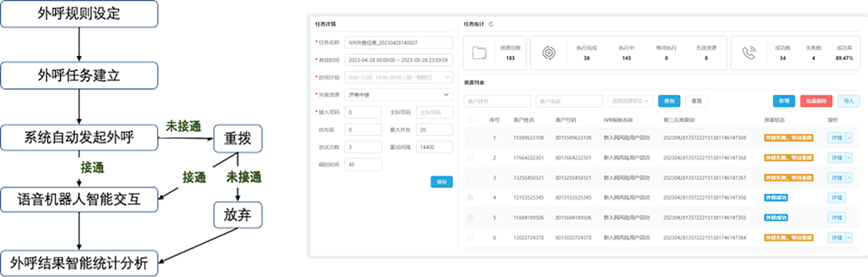The height and width of the screenshot is (277, 868).
Task: Click resource ID ending in 147369
Action: click(x=704, y=137)
